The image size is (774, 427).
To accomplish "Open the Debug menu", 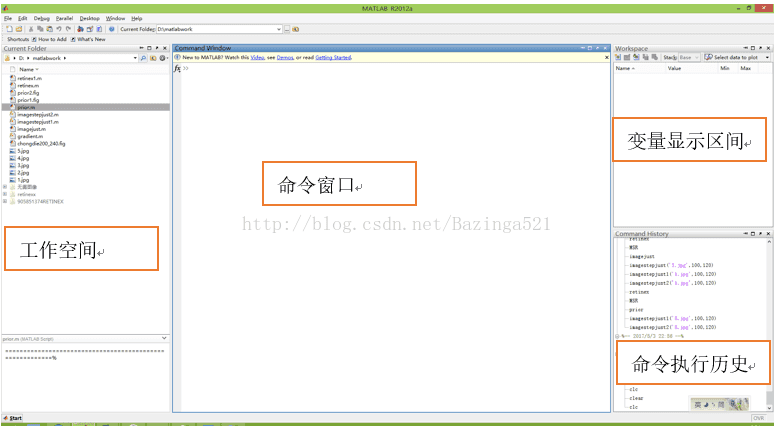I will click(x=42, y=18).
